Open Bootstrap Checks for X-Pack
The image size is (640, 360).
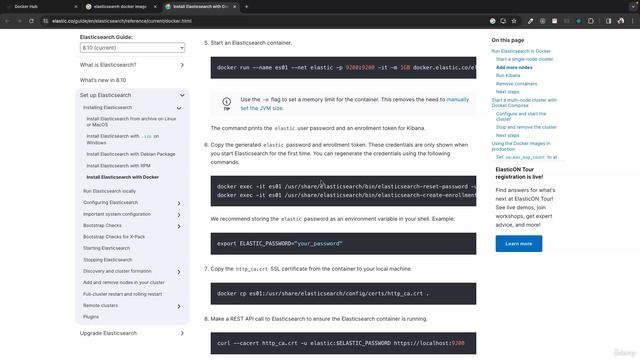point(114,237)
